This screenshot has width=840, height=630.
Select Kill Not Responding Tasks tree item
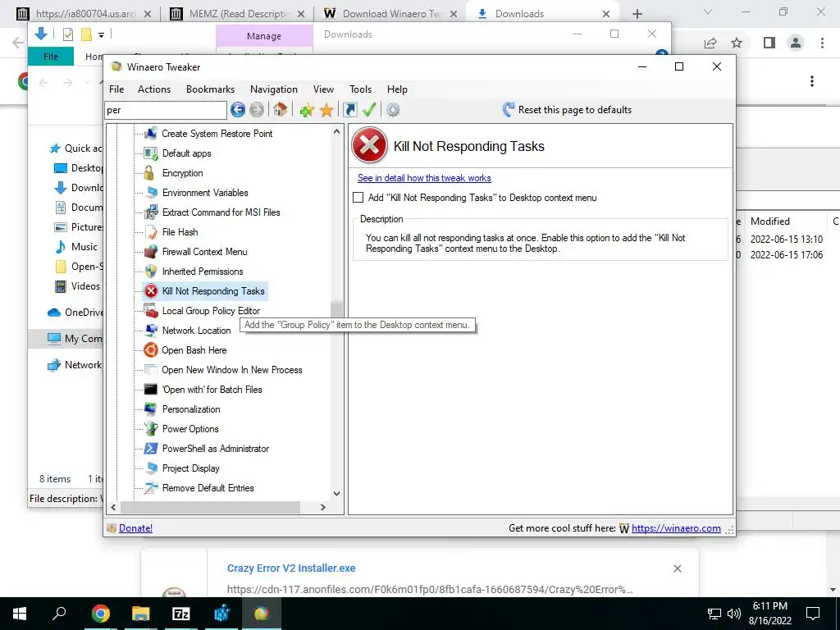(213, 291)
